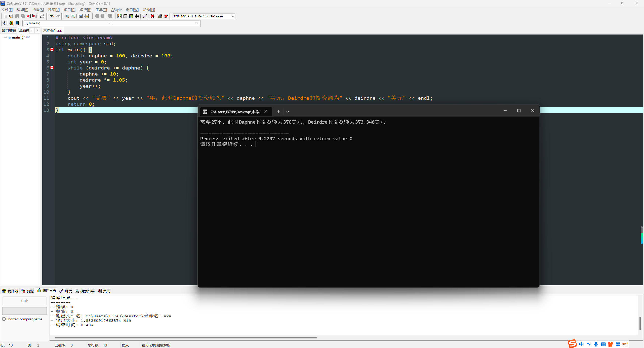Open the console new-tab dropdown chevron
The width and height of the screenshot is (644, 348).
click(x=288, y=112)
